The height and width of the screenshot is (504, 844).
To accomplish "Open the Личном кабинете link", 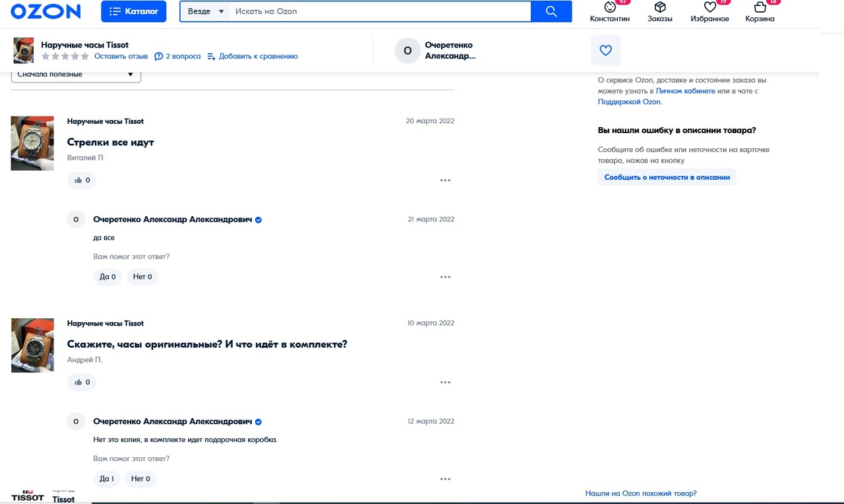I will click(x=685, y=91).
